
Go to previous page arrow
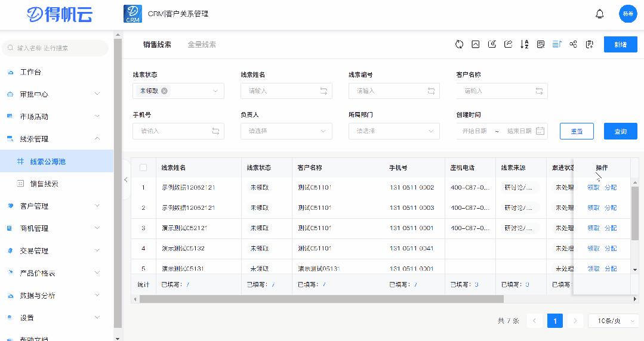coord(534,321)
